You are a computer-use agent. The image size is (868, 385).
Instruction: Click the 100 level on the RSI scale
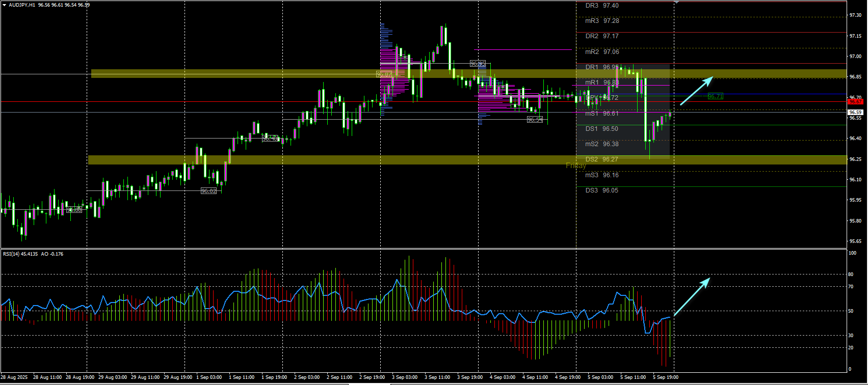click(852, 253)
